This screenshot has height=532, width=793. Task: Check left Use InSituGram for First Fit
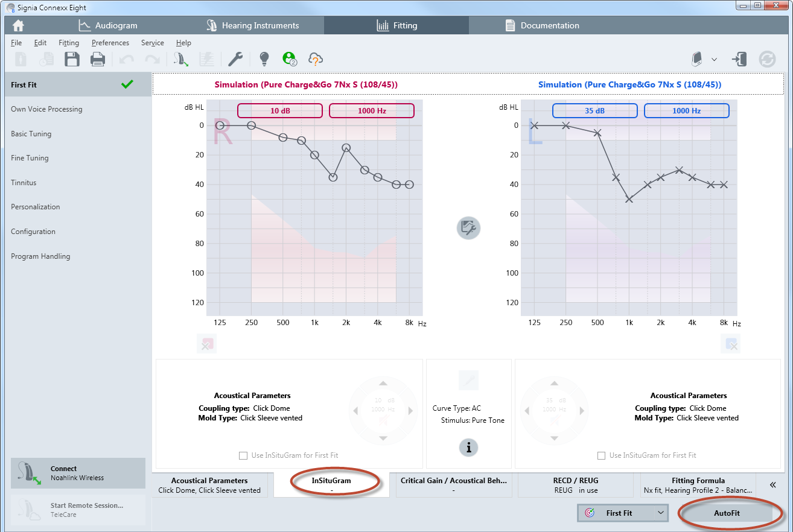[x=601, y=455]
